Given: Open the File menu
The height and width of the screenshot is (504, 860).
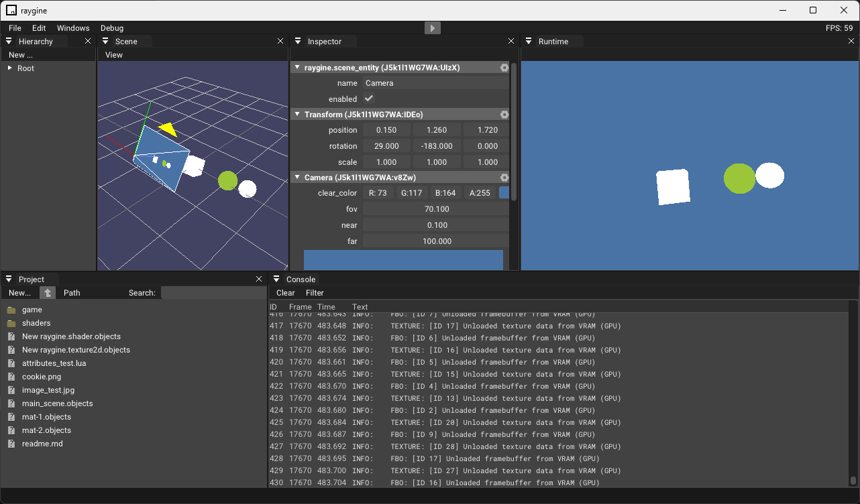Looking at the screenshot, I should pos(15,28).
